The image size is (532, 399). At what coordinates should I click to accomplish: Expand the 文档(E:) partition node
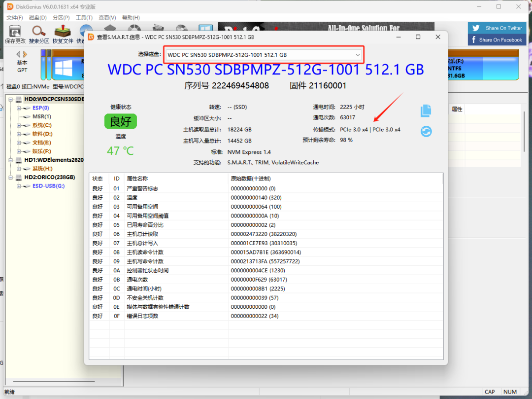(19, 143)
